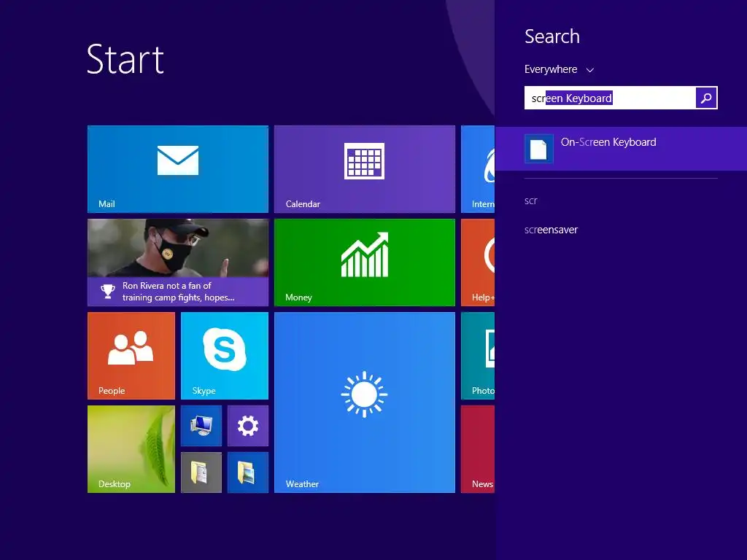The width and height of the screenshot is (747, 560).
Task: Open the Money tile
Action: [x=365, y=262]
